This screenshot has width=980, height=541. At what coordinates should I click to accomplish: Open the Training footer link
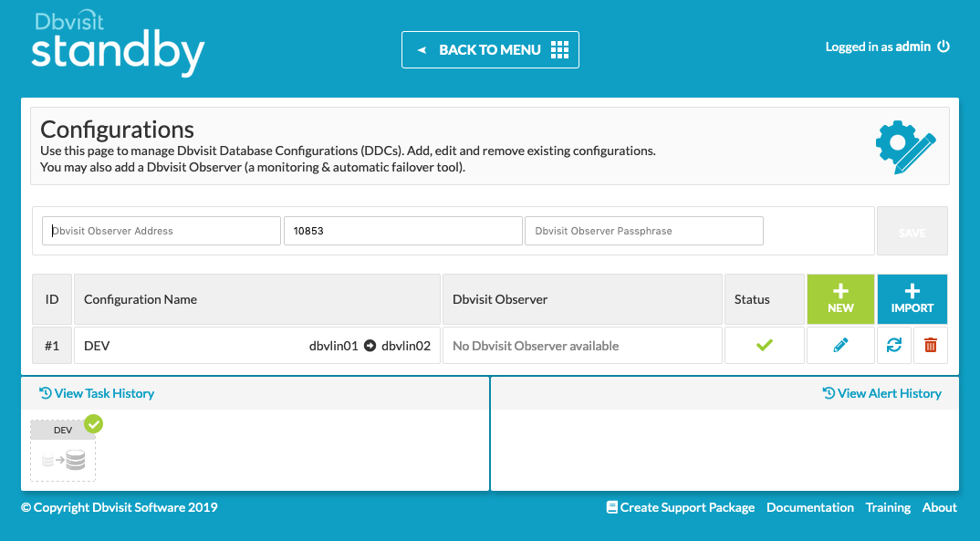click(888, 507)
